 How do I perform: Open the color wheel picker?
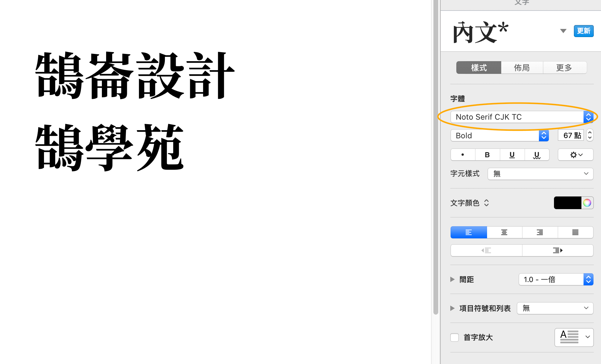pyautogui.click(x=587, y=203)
